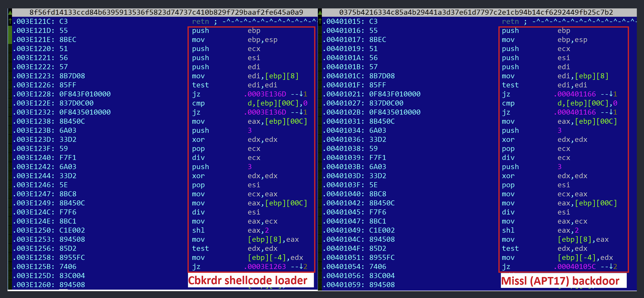
Task: Click right pane's green up-arrow scroll icon
Action: tap(320, 21)
